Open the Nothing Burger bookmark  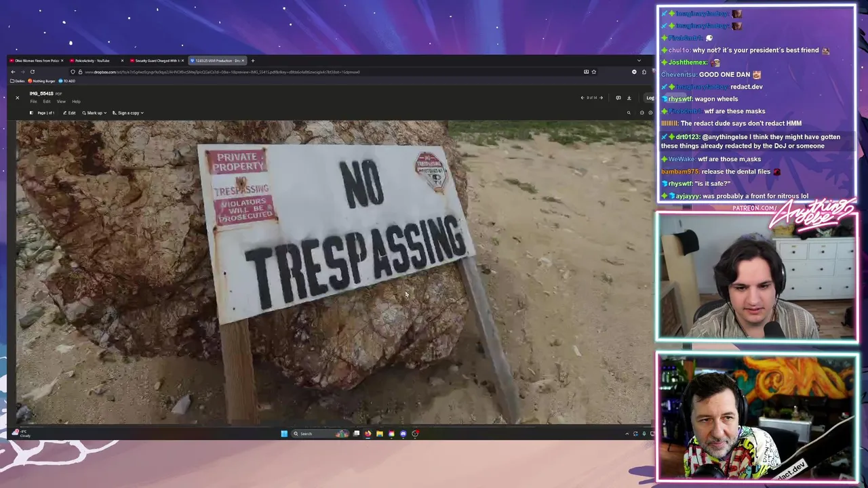tap(41, 81)
